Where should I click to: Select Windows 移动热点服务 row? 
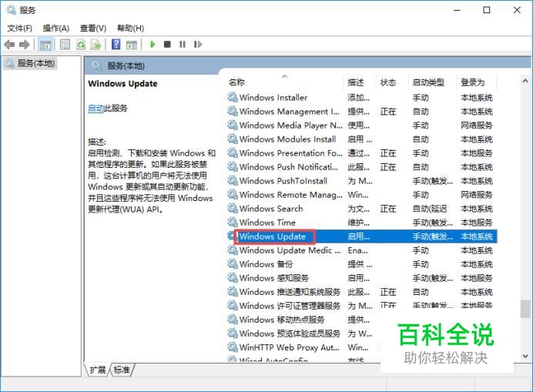click(x=303, y=320)
